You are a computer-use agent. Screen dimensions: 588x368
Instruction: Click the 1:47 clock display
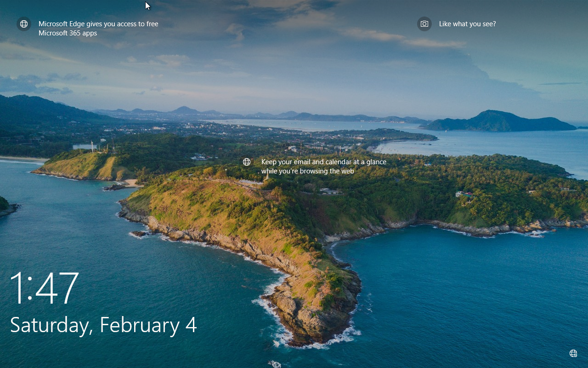tap(44, 288)
